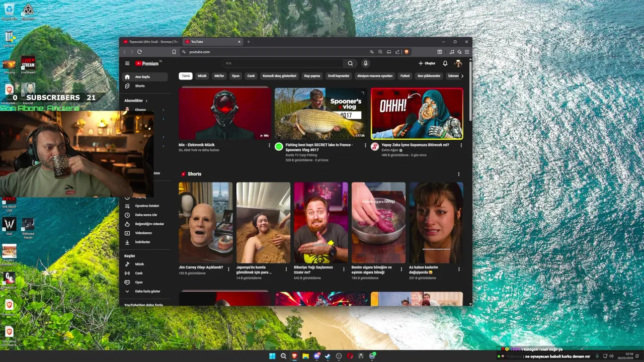644x362 pixels.
Task: Click the Oluştur create button
Action: tap(427, 63)
